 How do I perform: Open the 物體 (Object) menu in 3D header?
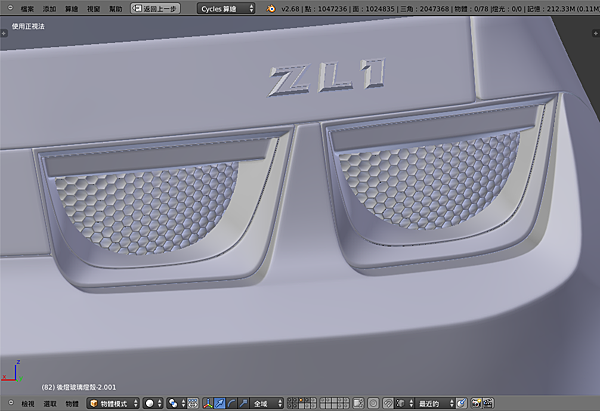72,403
